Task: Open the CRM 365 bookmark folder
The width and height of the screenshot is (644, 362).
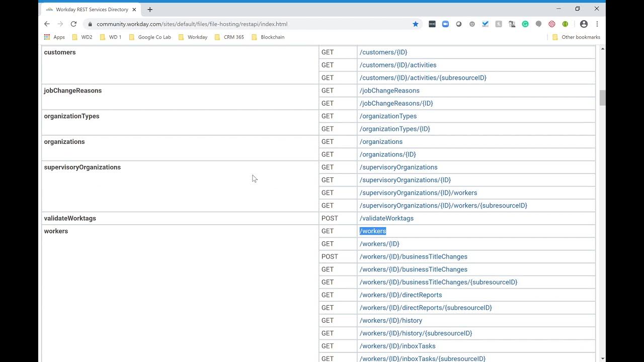Action: point(229,37)
